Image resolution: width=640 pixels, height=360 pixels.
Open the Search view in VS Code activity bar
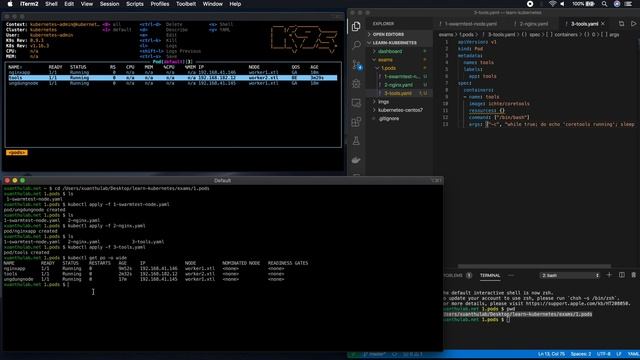pos(356,45)
